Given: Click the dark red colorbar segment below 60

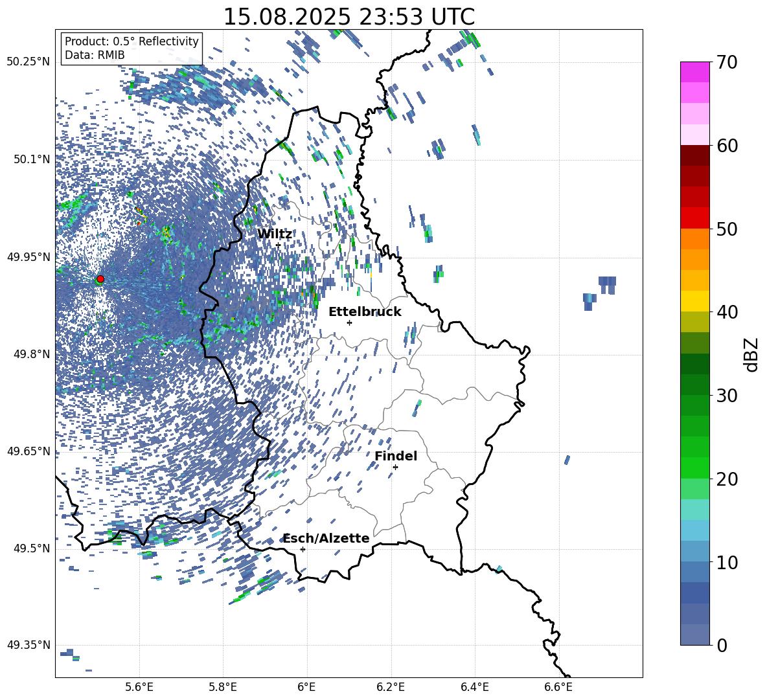Looking at the screenshot, I should coord(694,155).
